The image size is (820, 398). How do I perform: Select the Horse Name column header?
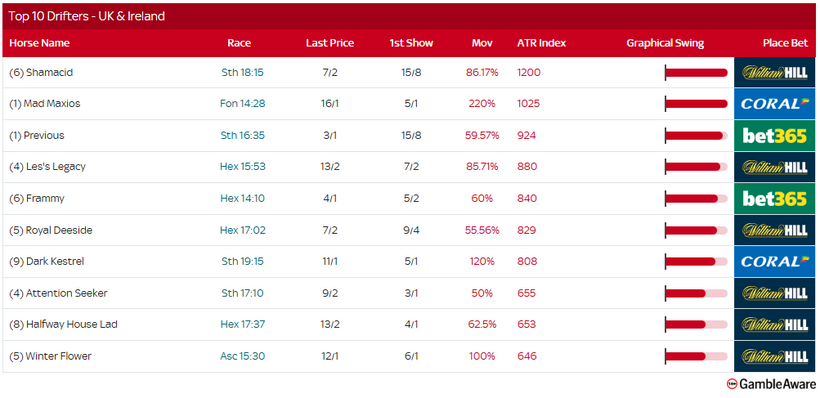coord(39,43)
